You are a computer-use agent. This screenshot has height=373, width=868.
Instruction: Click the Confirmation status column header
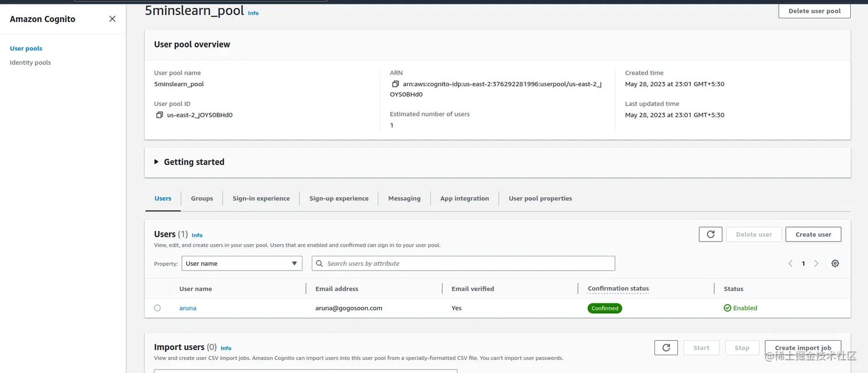[618, 289]
